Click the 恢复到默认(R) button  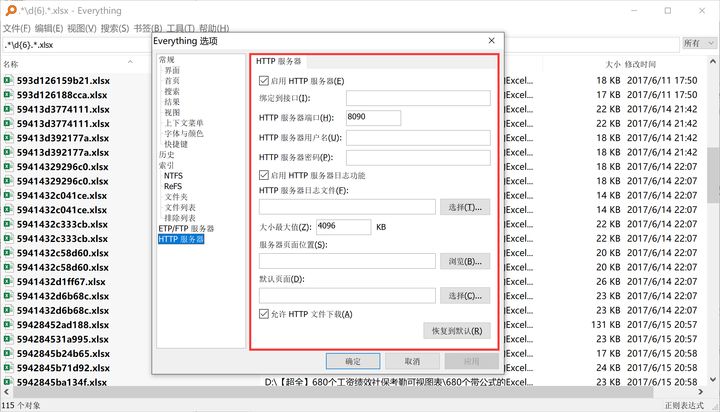457,331
